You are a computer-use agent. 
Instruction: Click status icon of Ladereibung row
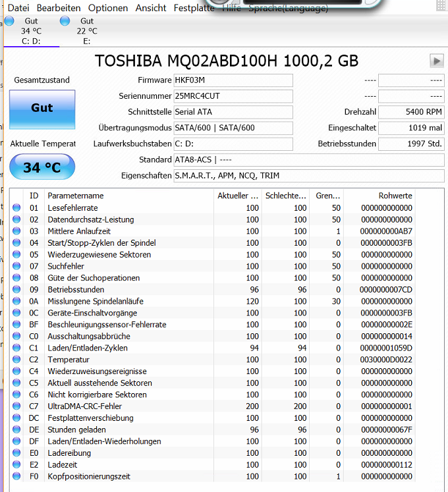16,452
